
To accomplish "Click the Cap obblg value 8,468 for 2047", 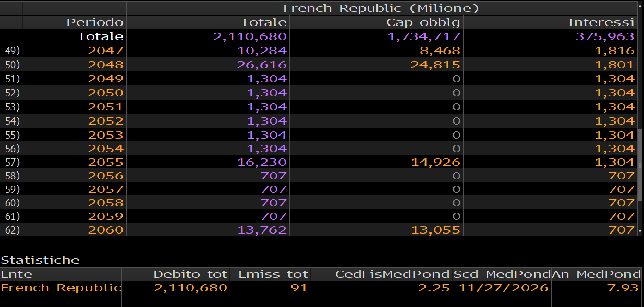I will click(441, 51).
